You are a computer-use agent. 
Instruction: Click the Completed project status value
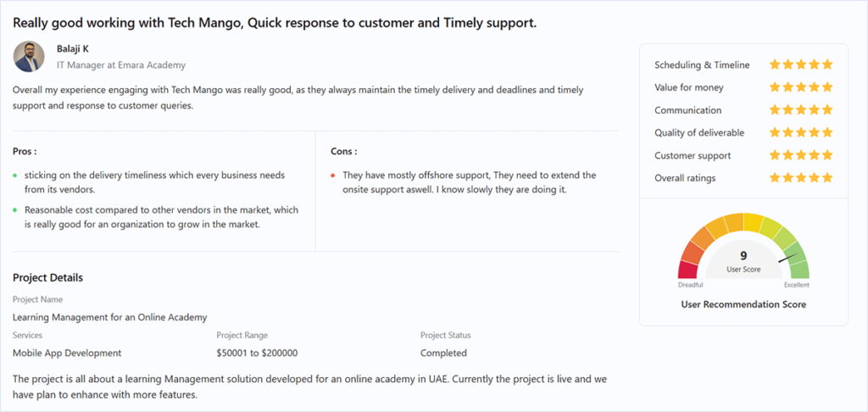pos(443,353)
